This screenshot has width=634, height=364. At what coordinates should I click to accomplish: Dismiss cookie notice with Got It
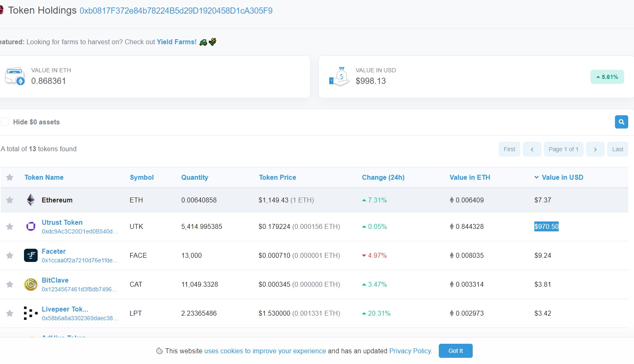455,351
